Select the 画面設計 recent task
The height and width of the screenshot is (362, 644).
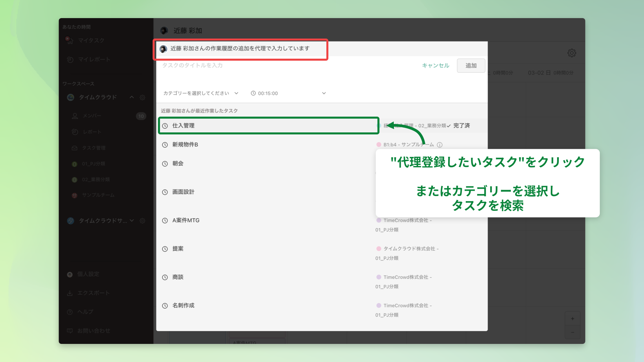tap(183, 192)
